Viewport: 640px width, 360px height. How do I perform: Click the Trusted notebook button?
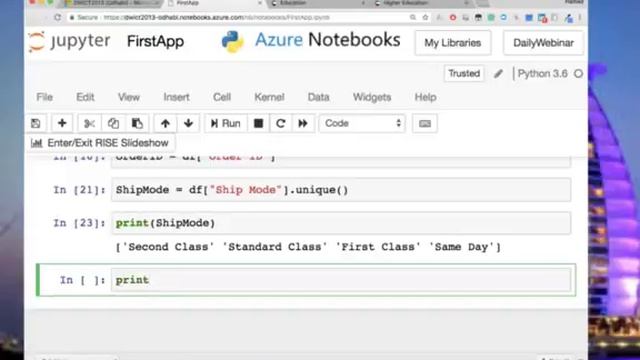[x=464, y=73]
